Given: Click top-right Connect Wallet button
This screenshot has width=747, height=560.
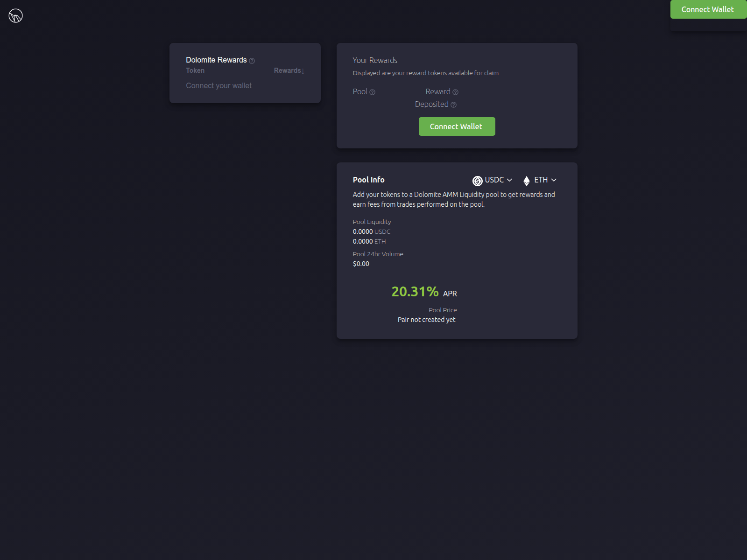Looking at the screenshot, I should tap(708, 9).
